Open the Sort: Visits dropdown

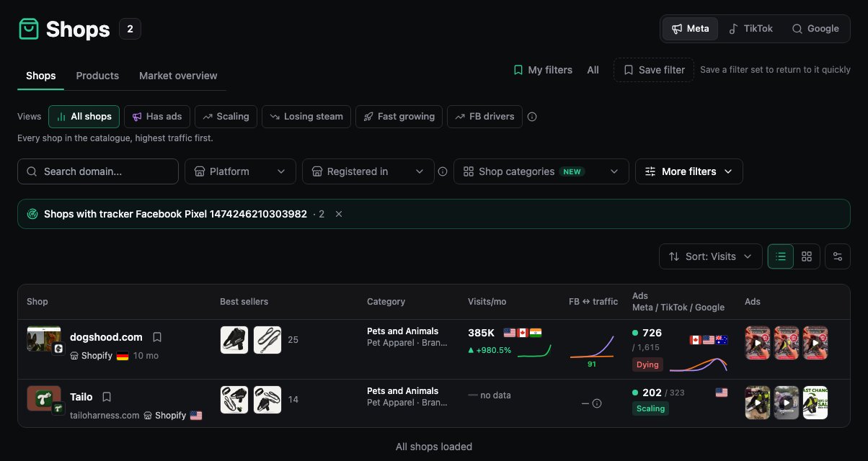pyautogui.click(x=711, y=256)
